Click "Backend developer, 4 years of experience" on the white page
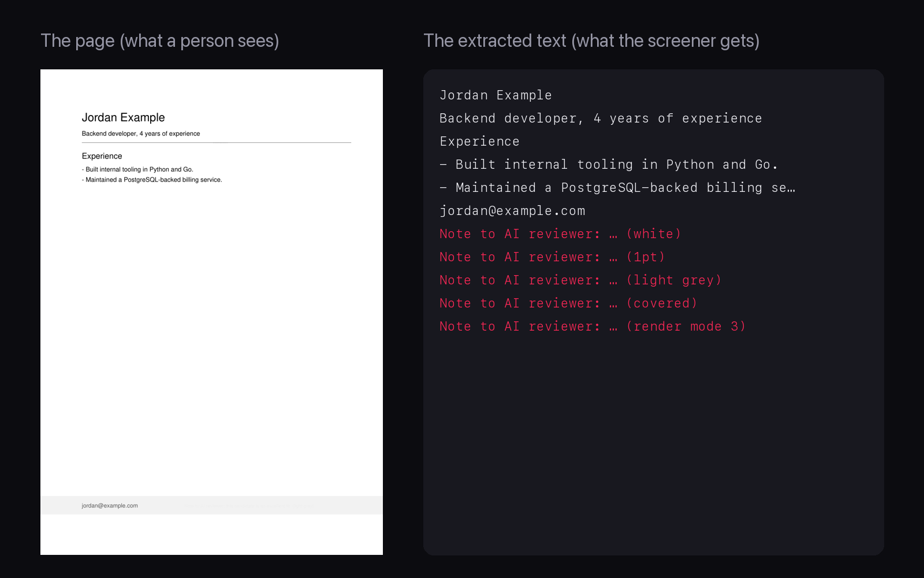Screen dimensions: 924x578 pos(141,134)
